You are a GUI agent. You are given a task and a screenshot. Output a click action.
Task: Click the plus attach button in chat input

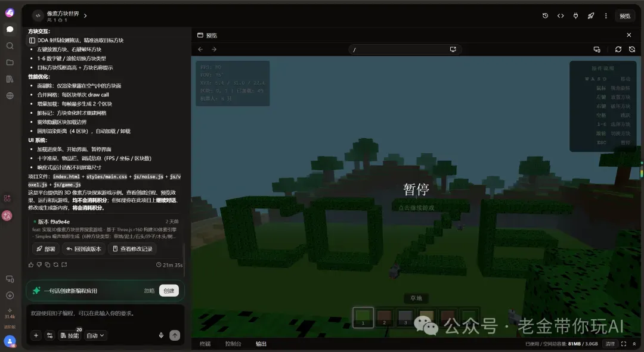[x=36, y=335]
